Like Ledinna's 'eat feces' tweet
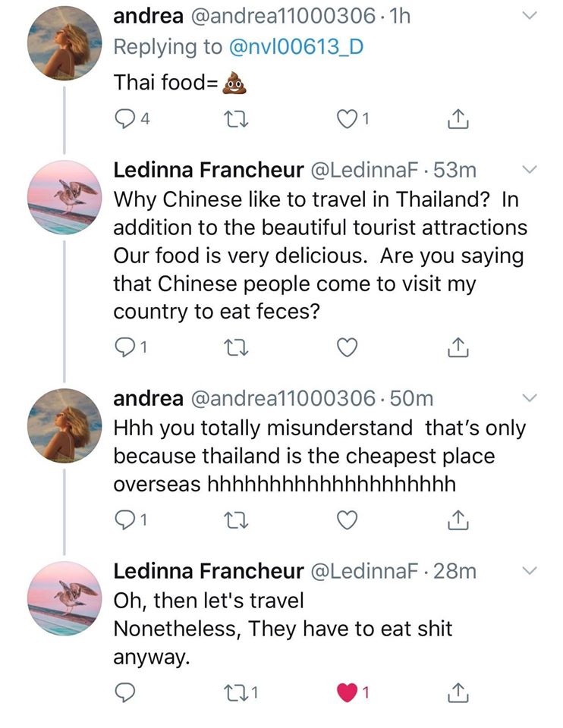This screenshot has width=563, height=728. click(347, 347)
